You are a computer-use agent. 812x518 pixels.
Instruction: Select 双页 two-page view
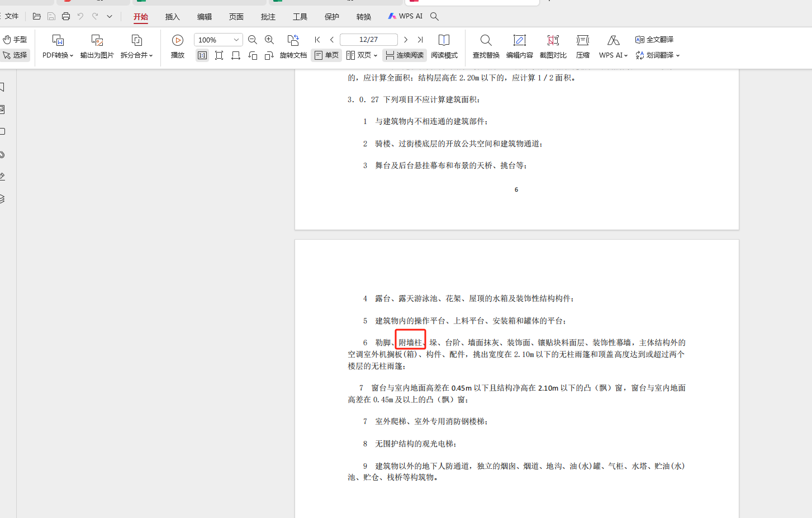pyautogui.click(x=359, y=55)
